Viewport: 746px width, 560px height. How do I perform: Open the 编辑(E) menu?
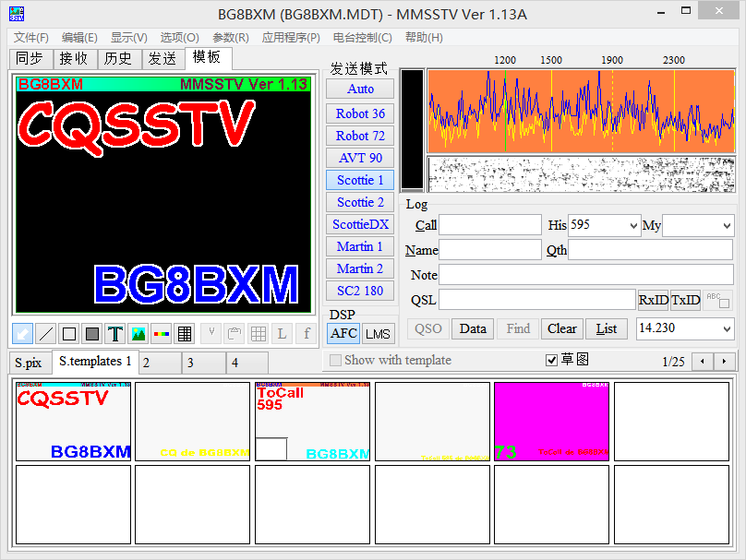[79, 38]
